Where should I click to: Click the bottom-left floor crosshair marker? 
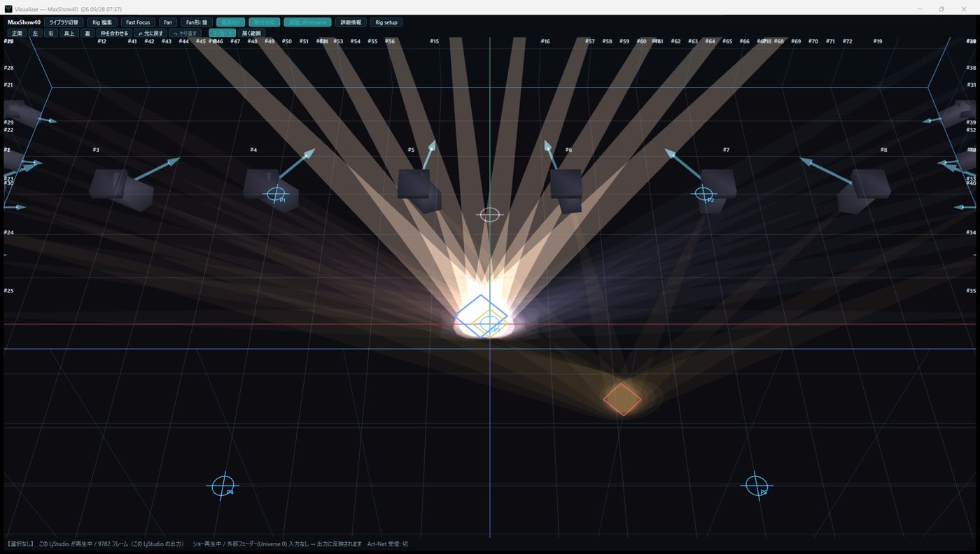point(223,485)
